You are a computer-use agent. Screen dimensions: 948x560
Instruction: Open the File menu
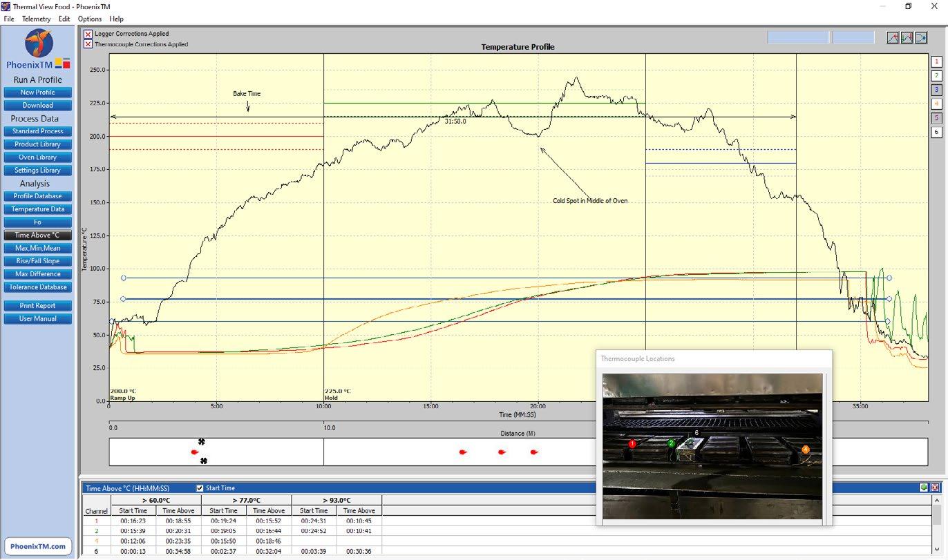(9, 19)
